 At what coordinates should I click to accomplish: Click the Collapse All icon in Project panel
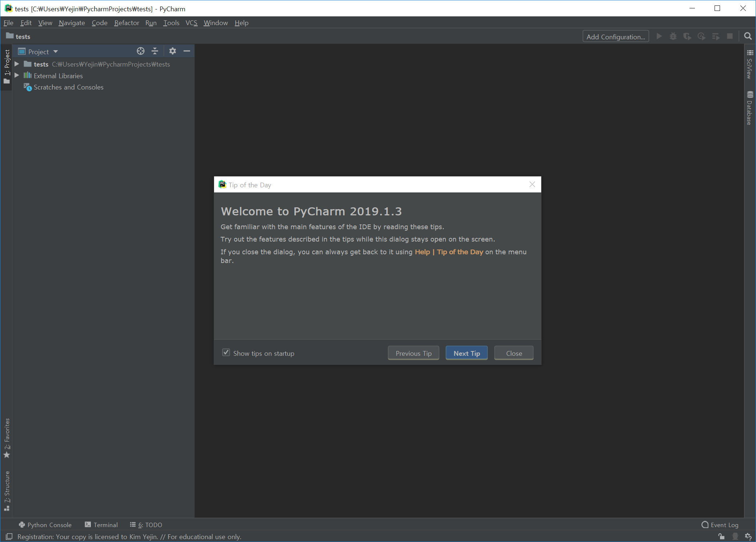pyautogui.click(x=155, y=51)
